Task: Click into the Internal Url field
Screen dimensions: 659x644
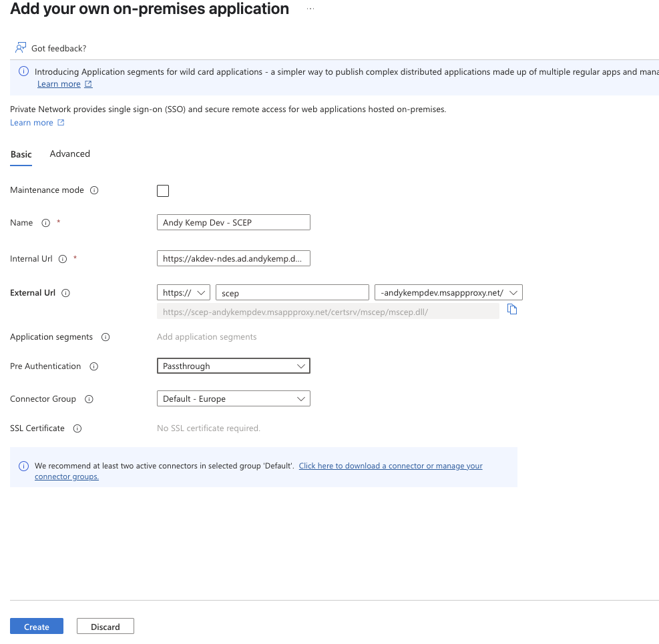Action: pyautogui.click(x=233, y=259)
